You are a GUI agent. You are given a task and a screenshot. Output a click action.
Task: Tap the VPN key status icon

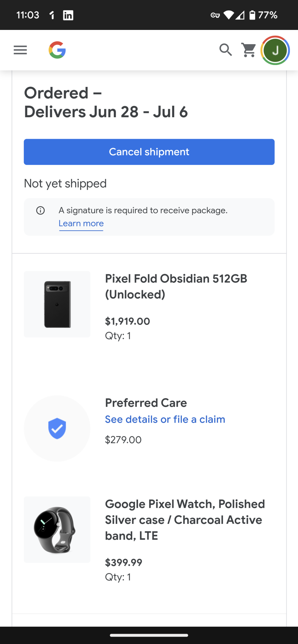pyautogui.click(x=215, y=15)
